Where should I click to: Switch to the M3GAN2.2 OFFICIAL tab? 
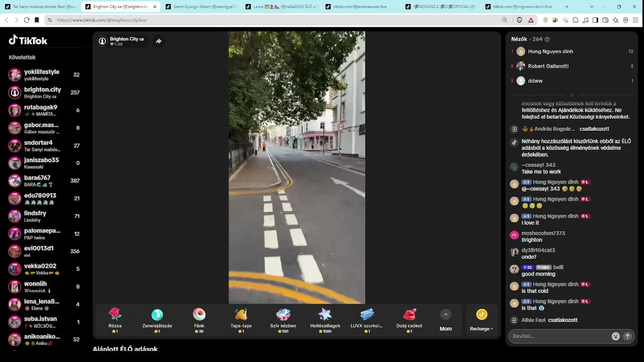pyautogui.click(x=440, y=7)
